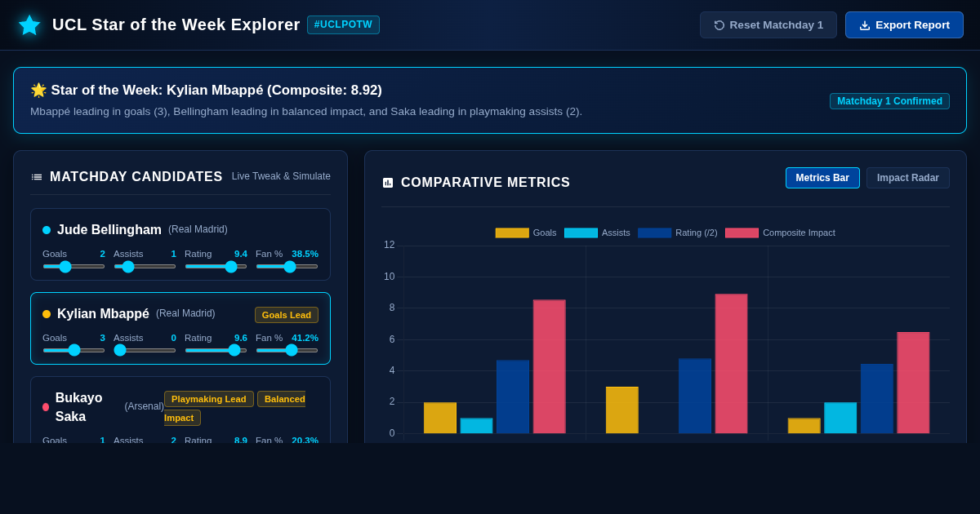Switch to the Impact Radar tab
This screenshot has height=514, width=980.
click(x=908, y=178)
